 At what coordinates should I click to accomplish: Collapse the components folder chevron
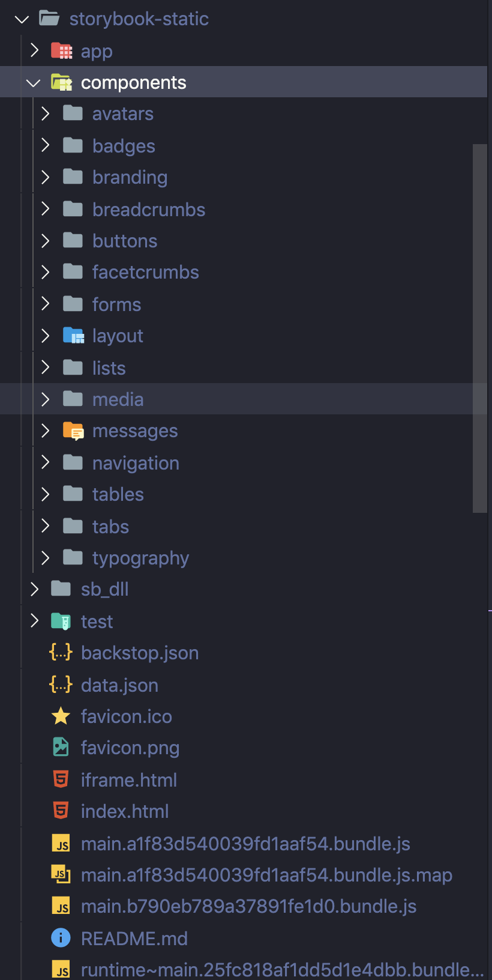click(x=34, y=82)
